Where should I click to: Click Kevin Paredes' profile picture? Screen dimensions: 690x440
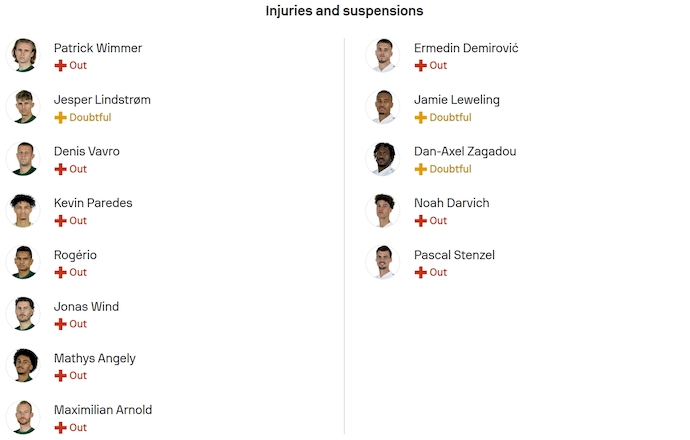pos(22,210)
